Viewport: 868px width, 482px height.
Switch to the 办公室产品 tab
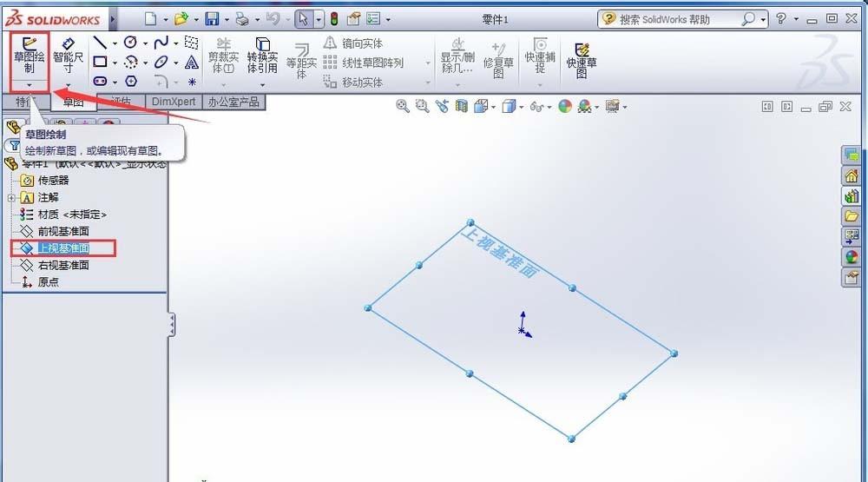point(233,102)
